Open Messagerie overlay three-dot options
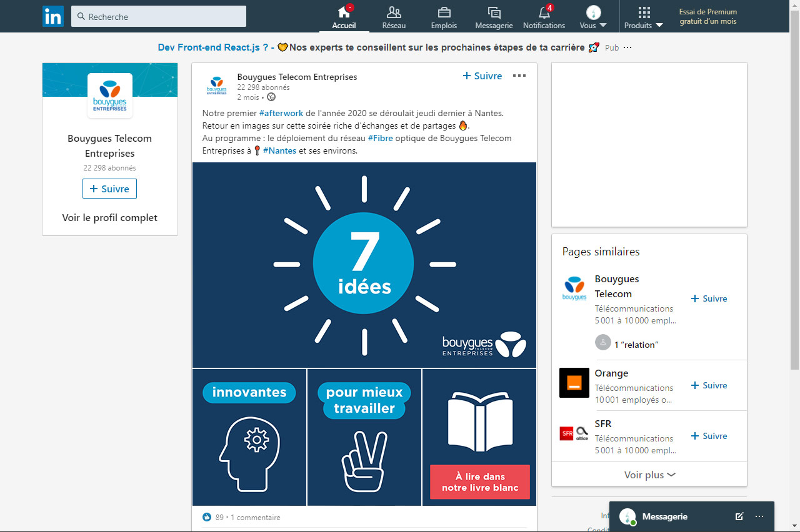Image resolution: width=800 pixels, height=532 pixels. 759,516
